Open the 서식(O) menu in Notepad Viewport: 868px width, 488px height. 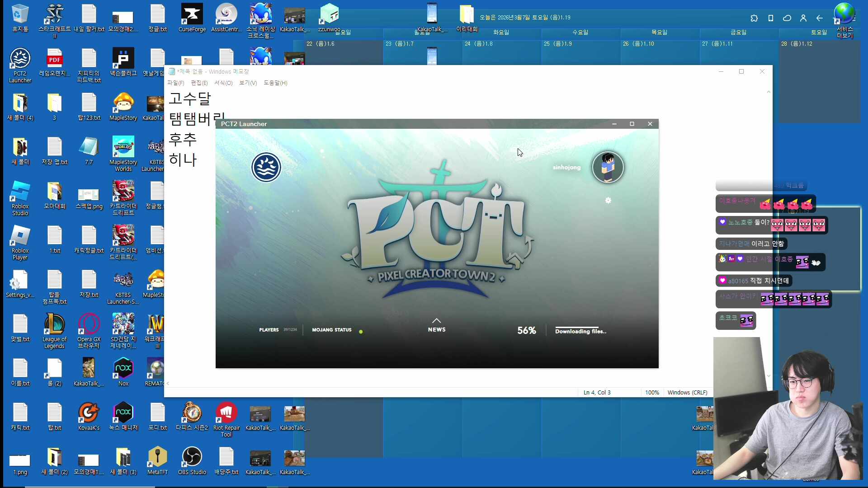223,83
